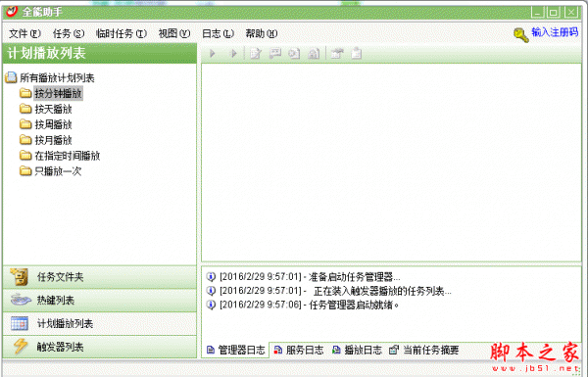Image resolution: width=588 pixels, height=377 pixels.
Task: Switch to the 管理器日志 tab
Action: point(236,351)
